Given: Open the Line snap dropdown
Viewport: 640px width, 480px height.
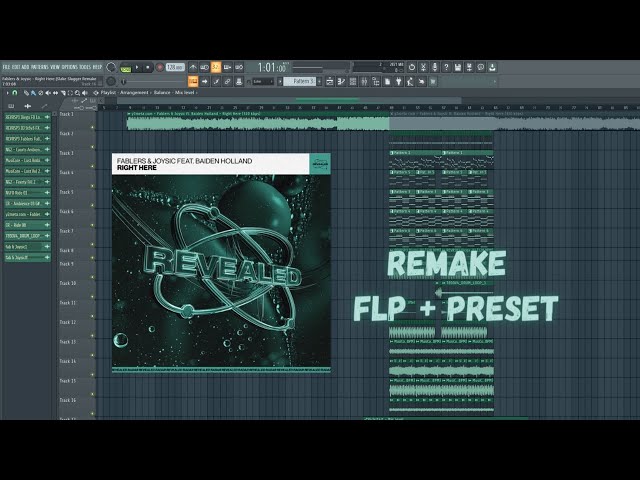Looking at the screenshot, I should point(261,82).
